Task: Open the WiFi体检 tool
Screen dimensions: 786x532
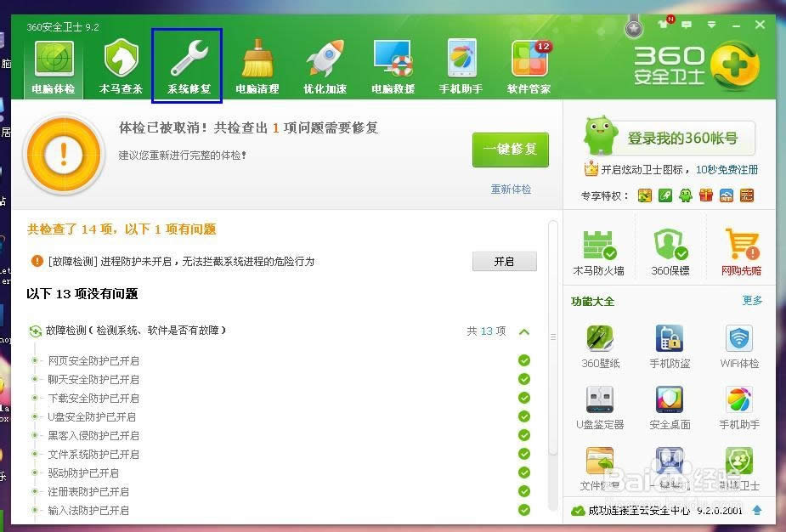Action: click(x=739, y=347)
